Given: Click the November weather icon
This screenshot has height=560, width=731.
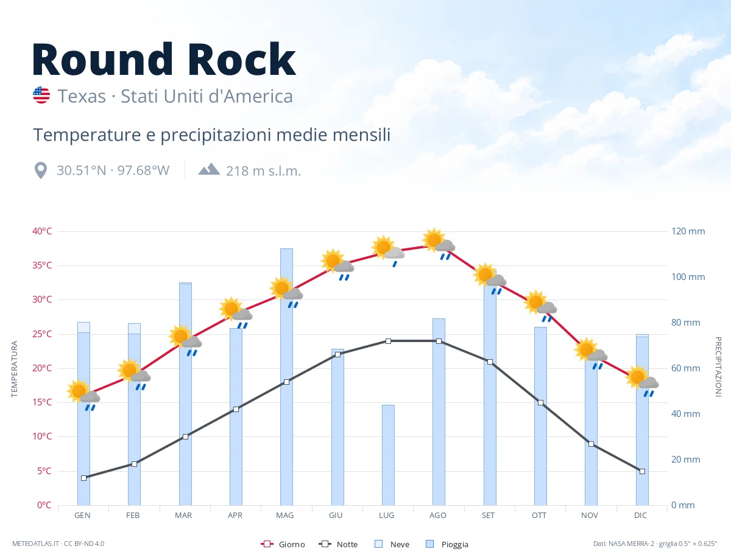Looking at the screenshot, I should click(x=591, y=354).
